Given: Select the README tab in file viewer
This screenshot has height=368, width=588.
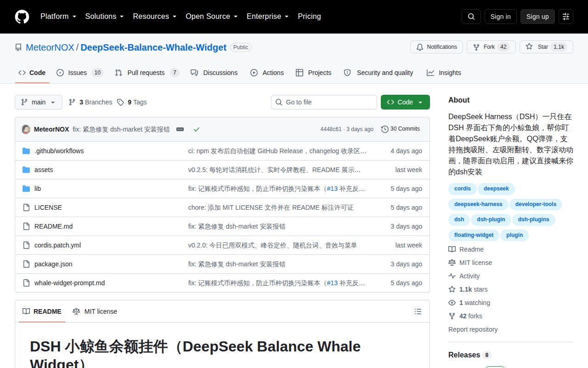Looking at the screenshot, I should coord(42,311).
